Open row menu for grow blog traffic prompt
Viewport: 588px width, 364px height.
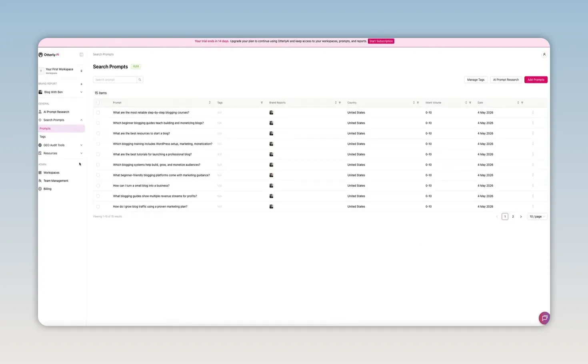pyautogui.click(x=533, y=206)
